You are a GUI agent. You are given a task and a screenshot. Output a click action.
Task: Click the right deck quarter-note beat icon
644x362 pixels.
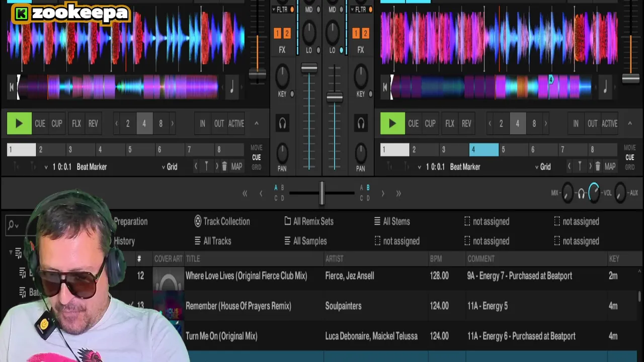(605, 86)
